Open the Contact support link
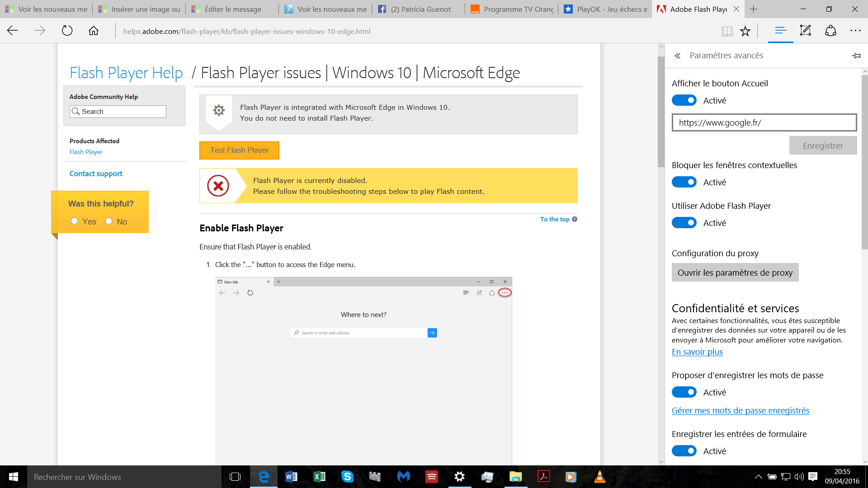The width and height of the screenshot is (868, 488). (96, 174)
